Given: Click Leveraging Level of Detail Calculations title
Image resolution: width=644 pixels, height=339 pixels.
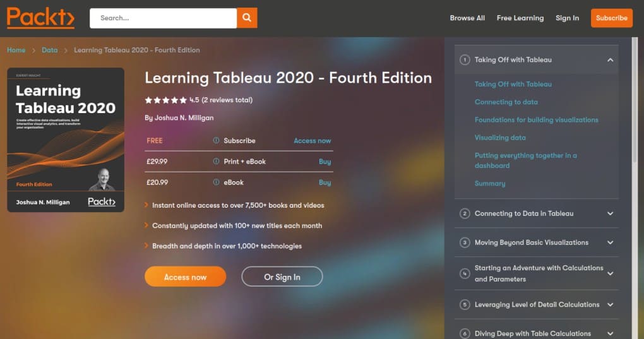Looking at the screenshot, I should 537,304.
